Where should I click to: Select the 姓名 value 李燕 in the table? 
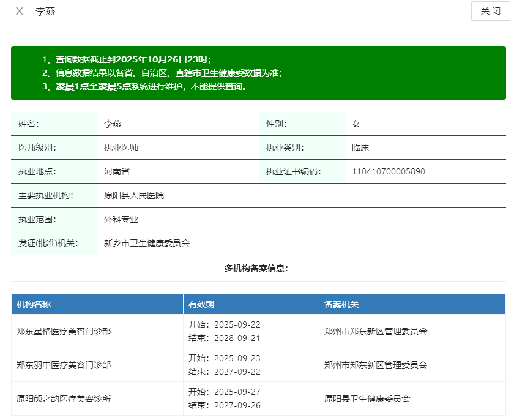(x=113, y=124)
